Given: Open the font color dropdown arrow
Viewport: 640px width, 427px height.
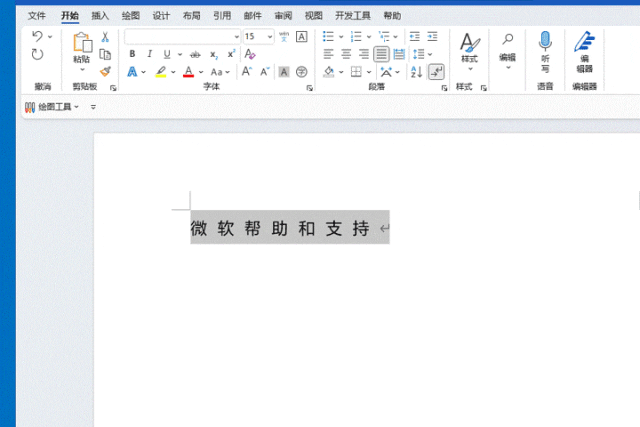Looking at the screenshot, I should click(x=201, y=72).
